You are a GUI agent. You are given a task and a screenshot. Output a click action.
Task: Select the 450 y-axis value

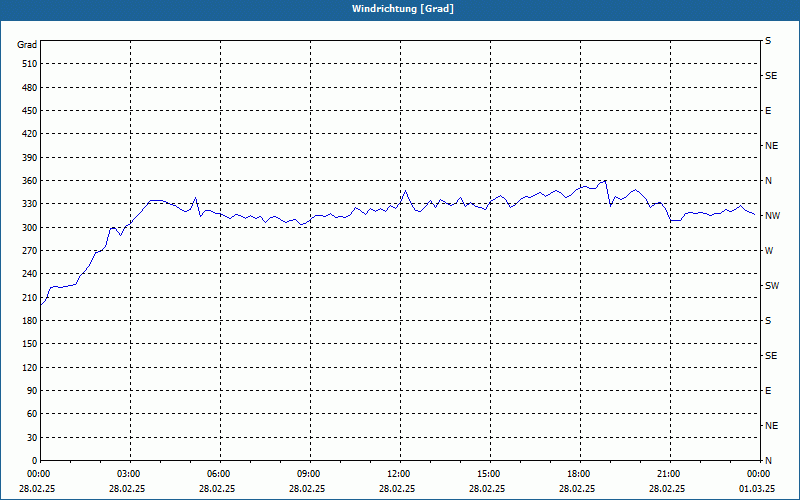coord(30,111)
